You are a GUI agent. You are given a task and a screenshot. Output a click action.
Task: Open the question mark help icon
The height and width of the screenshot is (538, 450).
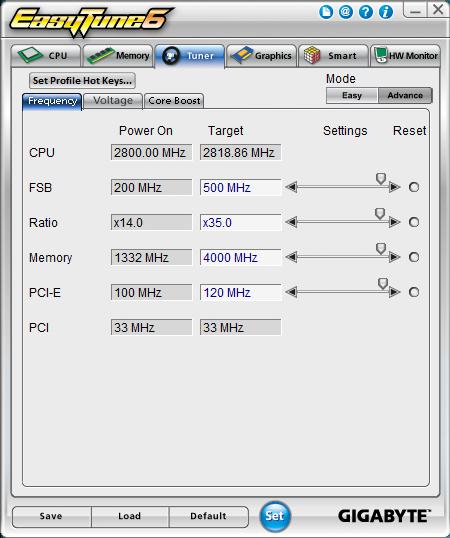[x=366, y=12]
